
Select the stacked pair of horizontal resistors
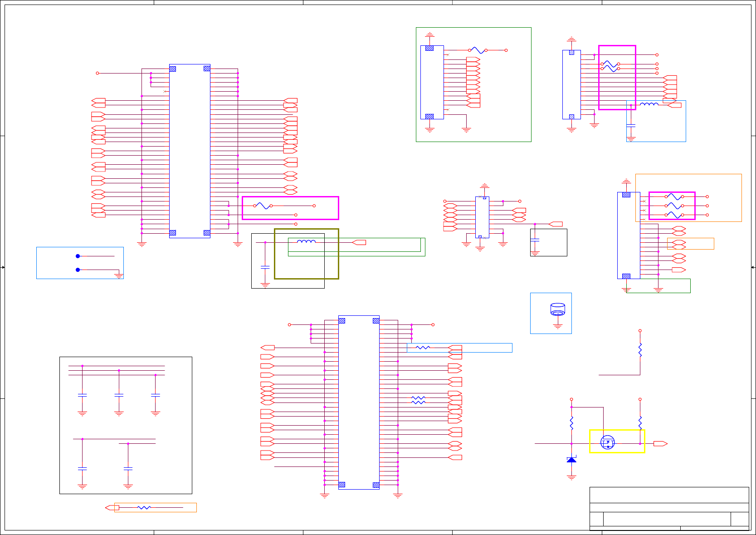[418, 400]
